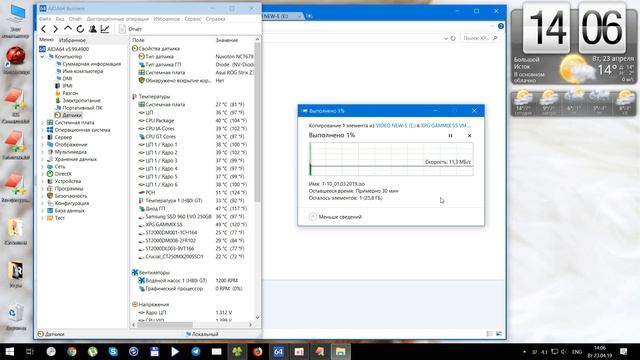Expand the Сервер tree node
Screen dimensions: 640x360
[x=42, y=137]
